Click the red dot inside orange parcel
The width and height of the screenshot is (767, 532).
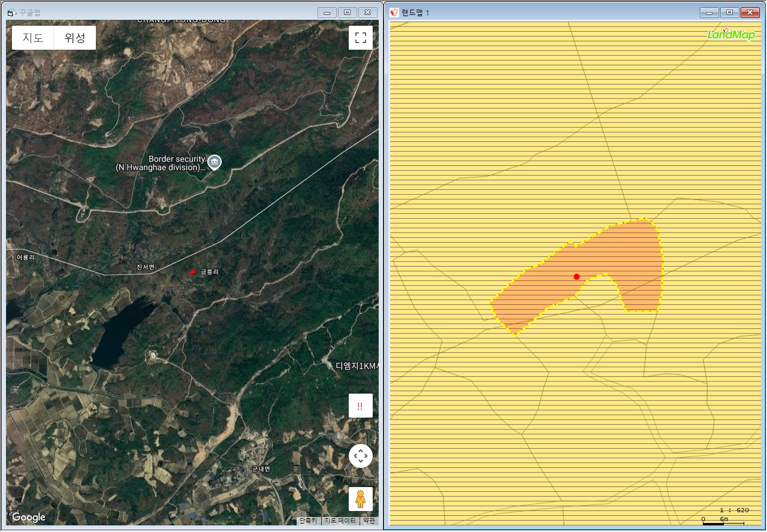click(576, 276)
